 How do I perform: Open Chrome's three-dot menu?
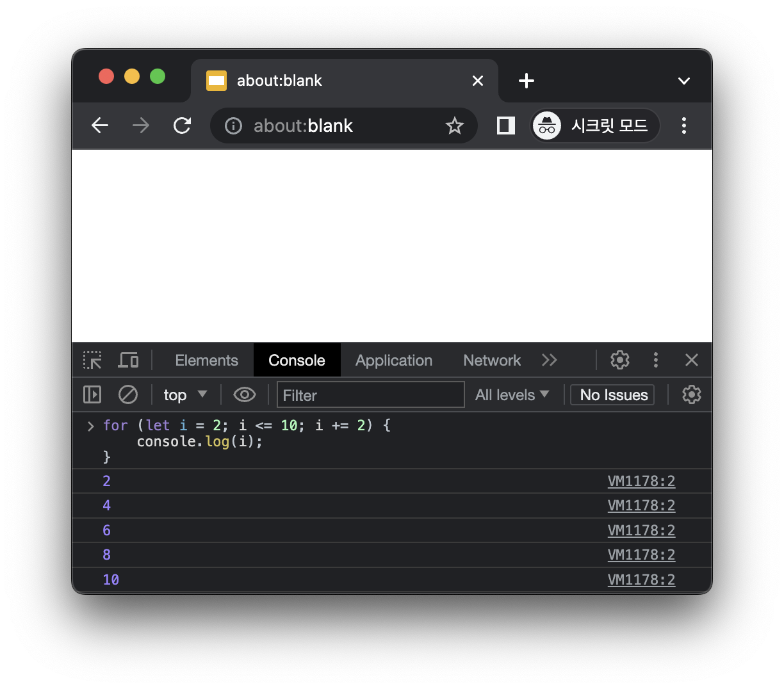(x=684, y=126)
